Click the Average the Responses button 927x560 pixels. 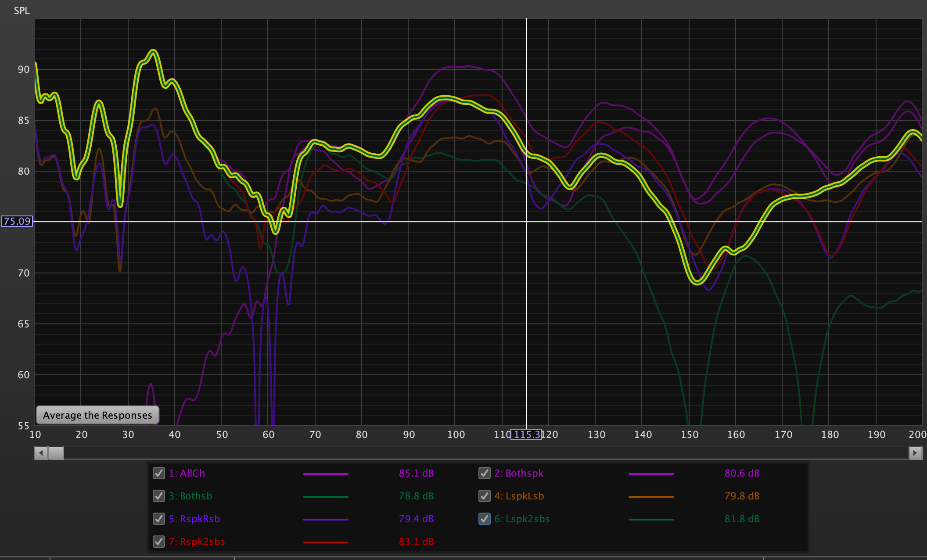97,415
